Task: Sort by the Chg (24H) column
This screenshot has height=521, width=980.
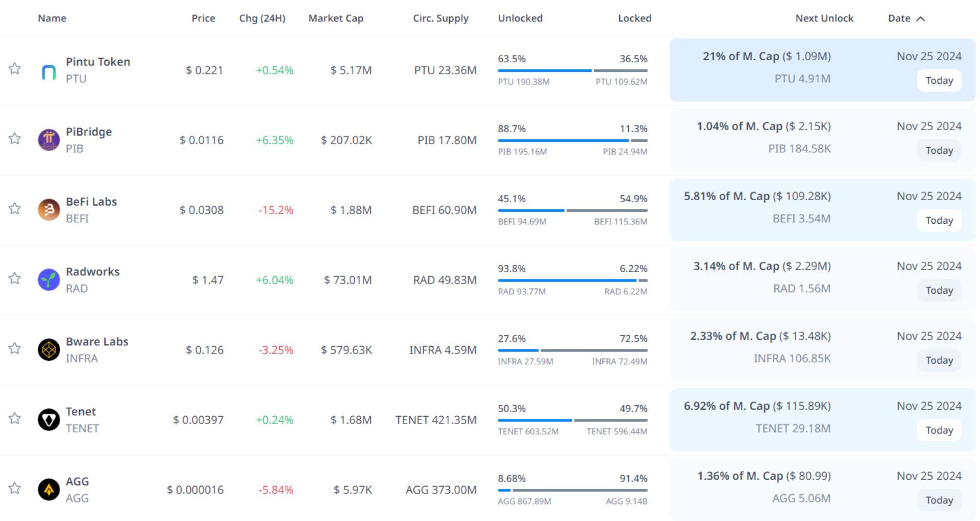Action: [262, 18]
